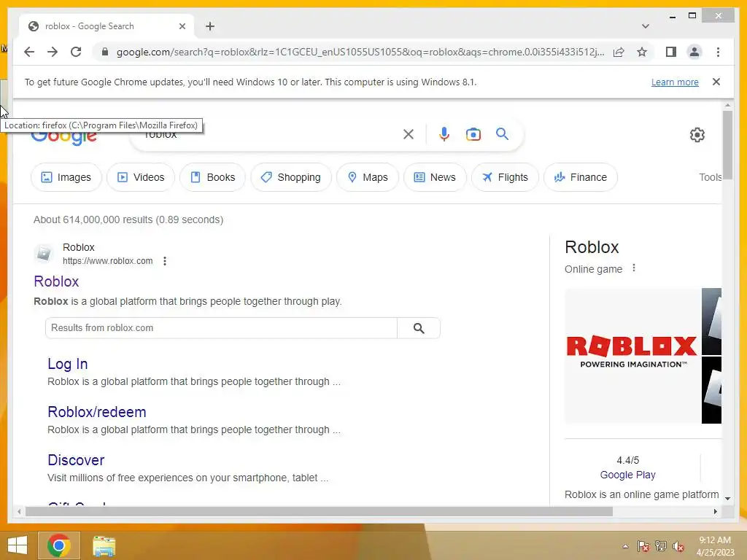This screenshot has width=747, height=560.
Task: Open a new tab with the plus button
Action: pyautogui.click(x=210, y=26)
